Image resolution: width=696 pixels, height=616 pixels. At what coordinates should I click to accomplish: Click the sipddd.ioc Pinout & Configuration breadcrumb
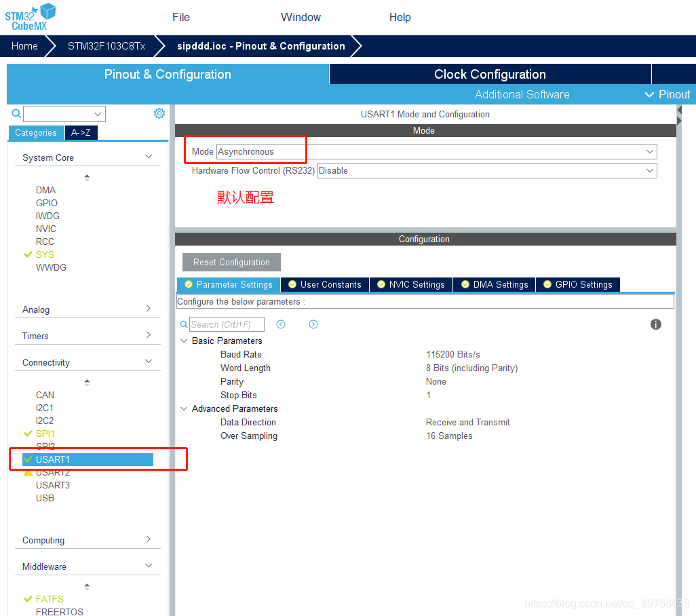point(261,46)
